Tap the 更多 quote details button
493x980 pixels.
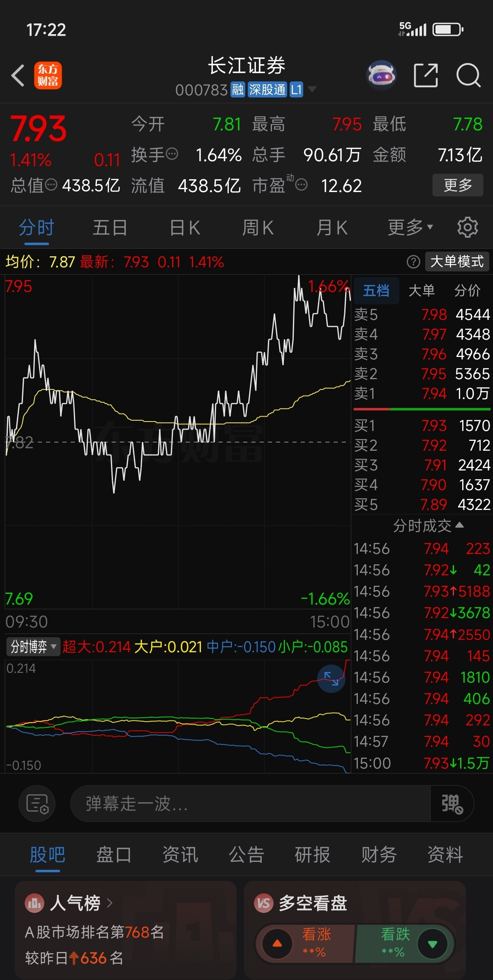(458, 185)
